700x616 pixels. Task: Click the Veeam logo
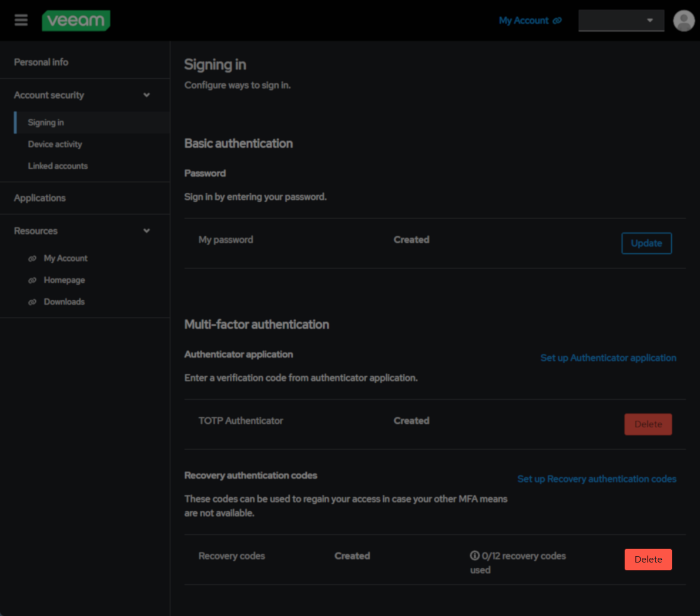tap(76, 21)
